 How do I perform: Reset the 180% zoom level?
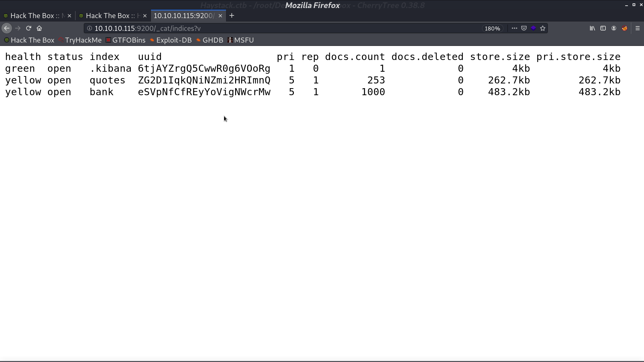492,28
